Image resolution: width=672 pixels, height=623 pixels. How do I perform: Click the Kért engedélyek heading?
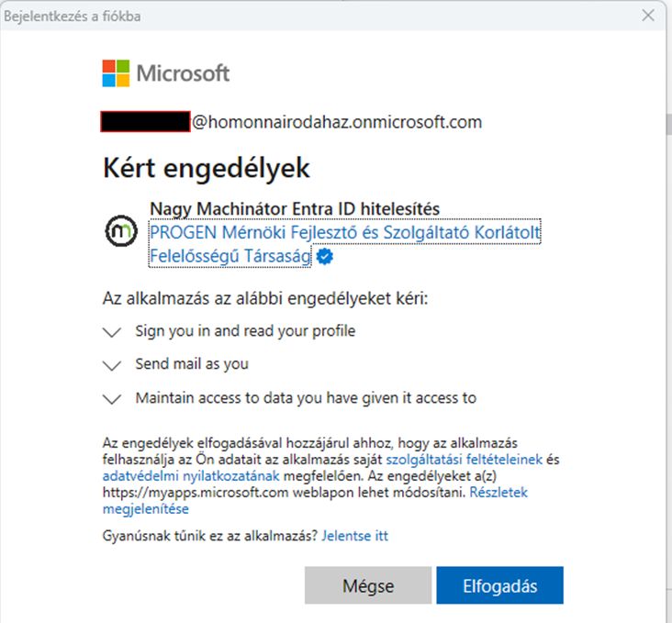coord(207,169)
